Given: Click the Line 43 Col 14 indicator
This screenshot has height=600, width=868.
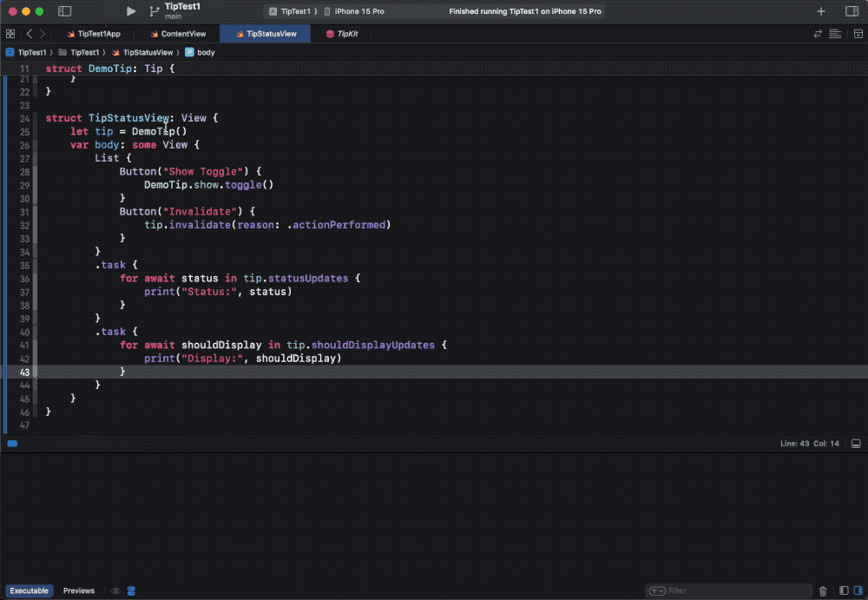Looking at the screenshot, I should click(x=809, y=443).
